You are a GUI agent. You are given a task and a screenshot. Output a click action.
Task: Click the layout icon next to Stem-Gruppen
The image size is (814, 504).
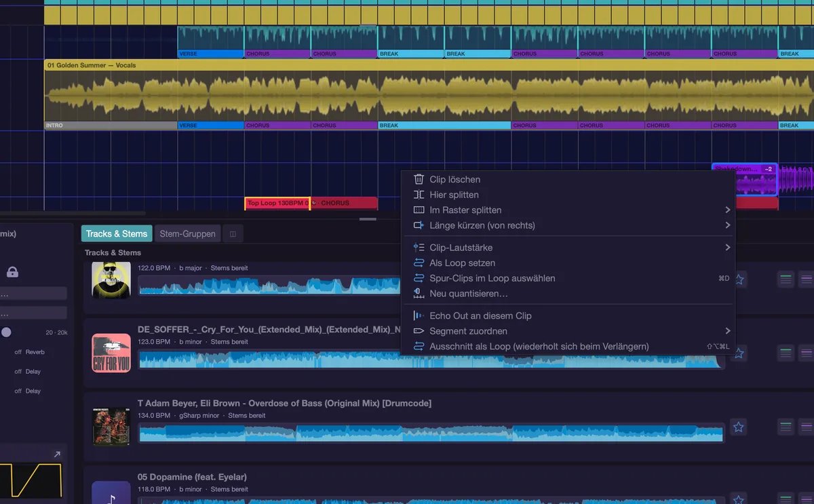(x=233, y=234)
